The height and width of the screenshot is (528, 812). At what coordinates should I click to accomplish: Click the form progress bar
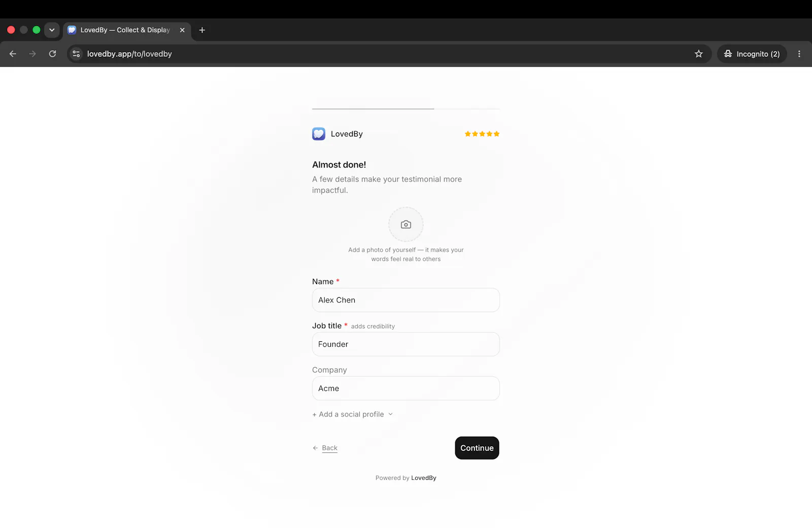tap(406, 109)
